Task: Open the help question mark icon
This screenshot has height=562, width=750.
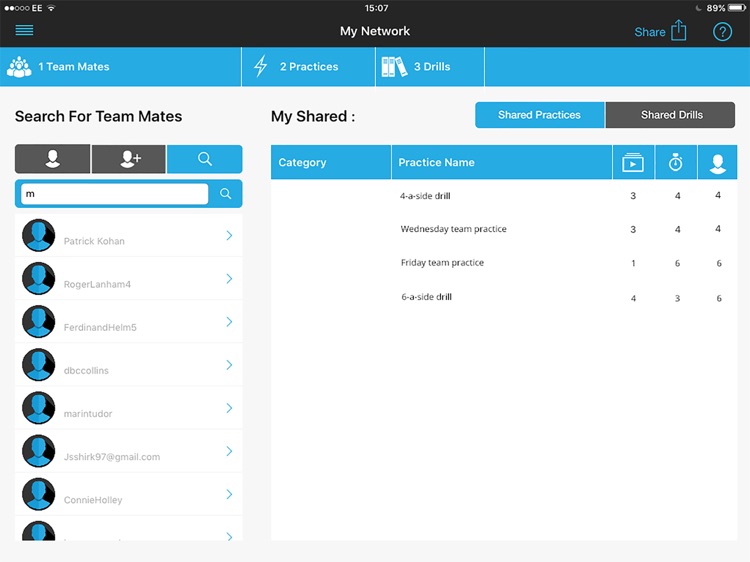Action: pos(722,31)
